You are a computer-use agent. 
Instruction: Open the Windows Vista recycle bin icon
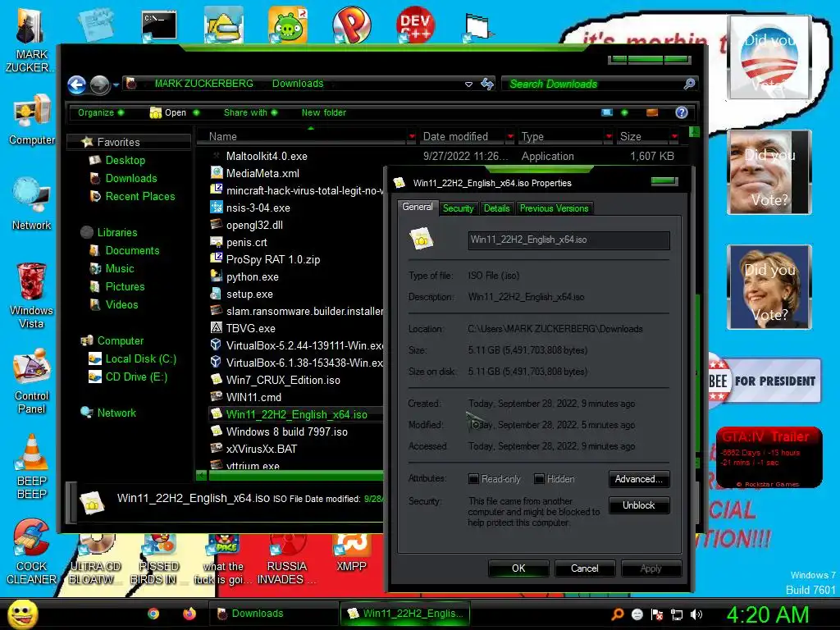click(31, 295)
